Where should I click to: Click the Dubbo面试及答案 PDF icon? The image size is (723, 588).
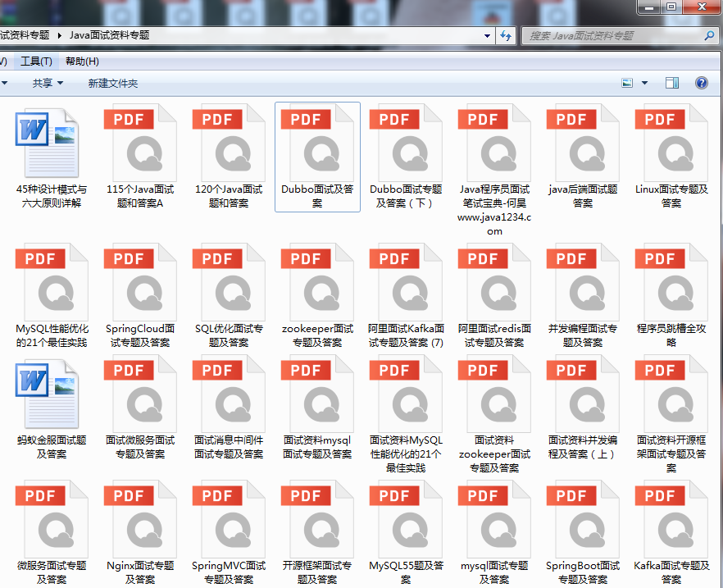click(x=317, y=143)
